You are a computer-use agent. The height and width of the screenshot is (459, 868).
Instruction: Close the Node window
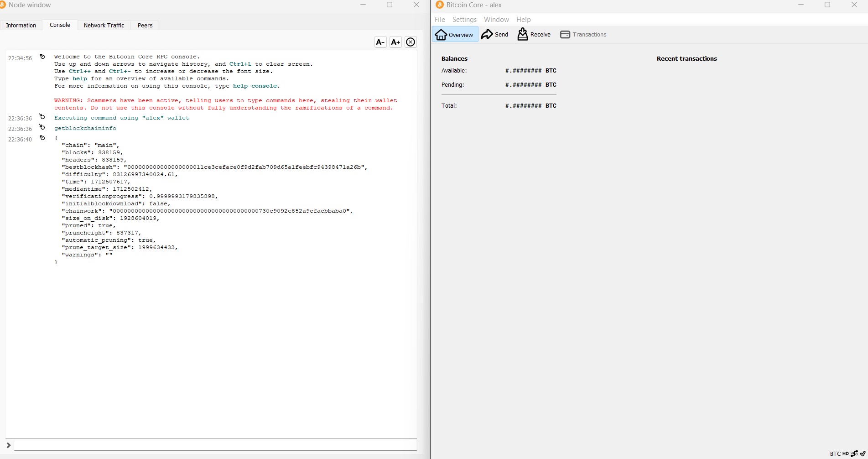pyautogui.click(x=416, y=5)
